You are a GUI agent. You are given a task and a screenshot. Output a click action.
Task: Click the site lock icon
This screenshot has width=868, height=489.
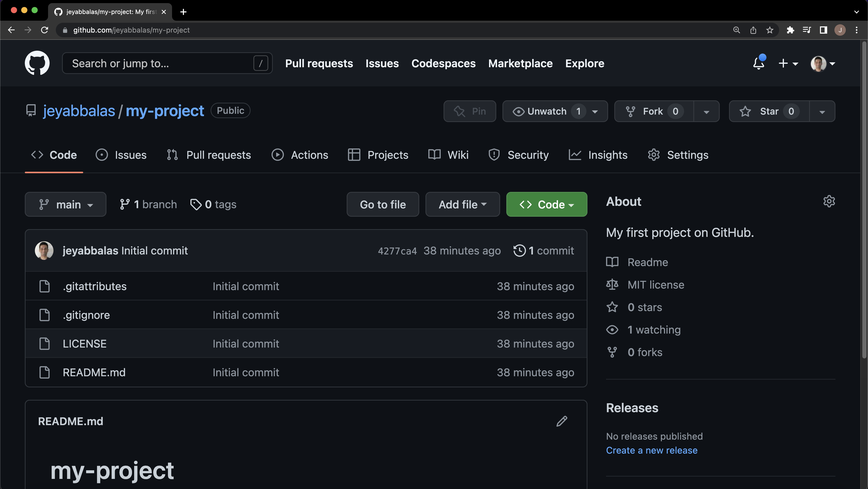point(65,30)
